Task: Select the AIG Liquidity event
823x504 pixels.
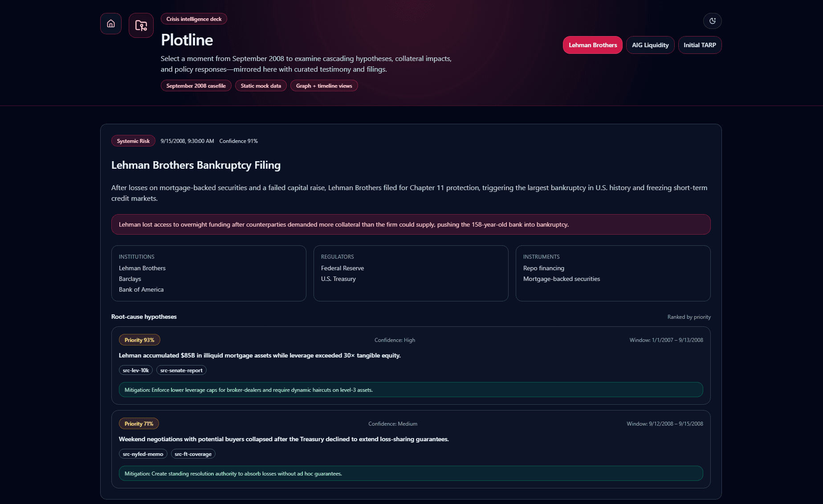Action: (x=650, y=45)
